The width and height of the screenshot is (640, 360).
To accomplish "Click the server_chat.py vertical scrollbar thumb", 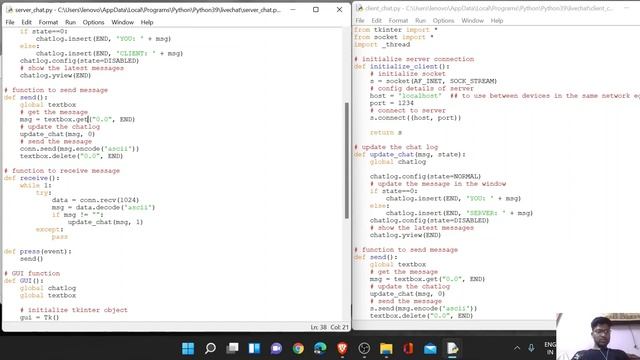I will 347,160.
